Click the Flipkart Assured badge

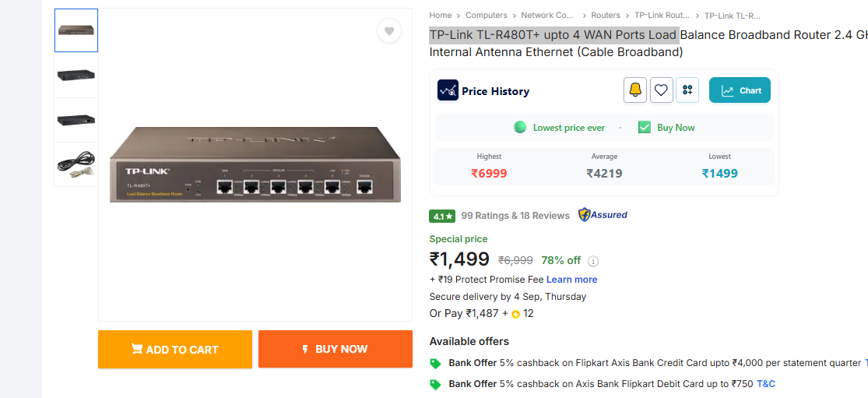point(603,215)
